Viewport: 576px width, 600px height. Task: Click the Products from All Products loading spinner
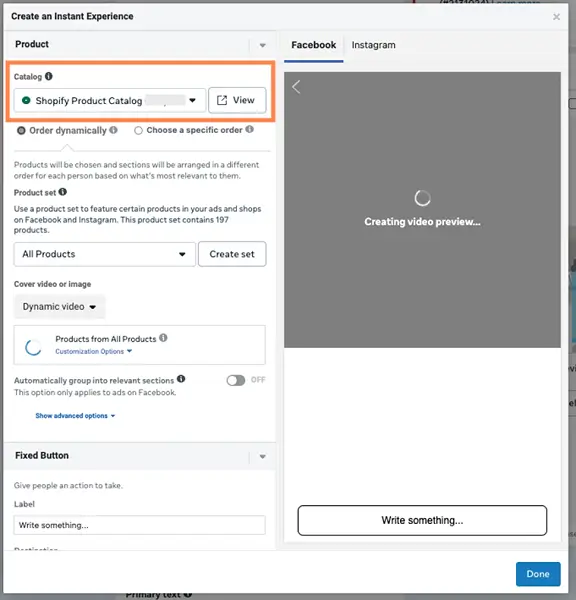tap(33, 347)
